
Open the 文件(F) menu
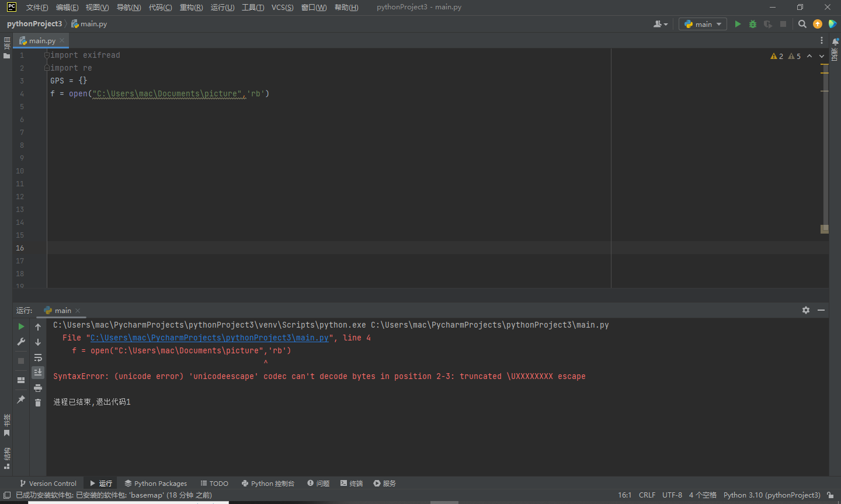pos(37,8)
